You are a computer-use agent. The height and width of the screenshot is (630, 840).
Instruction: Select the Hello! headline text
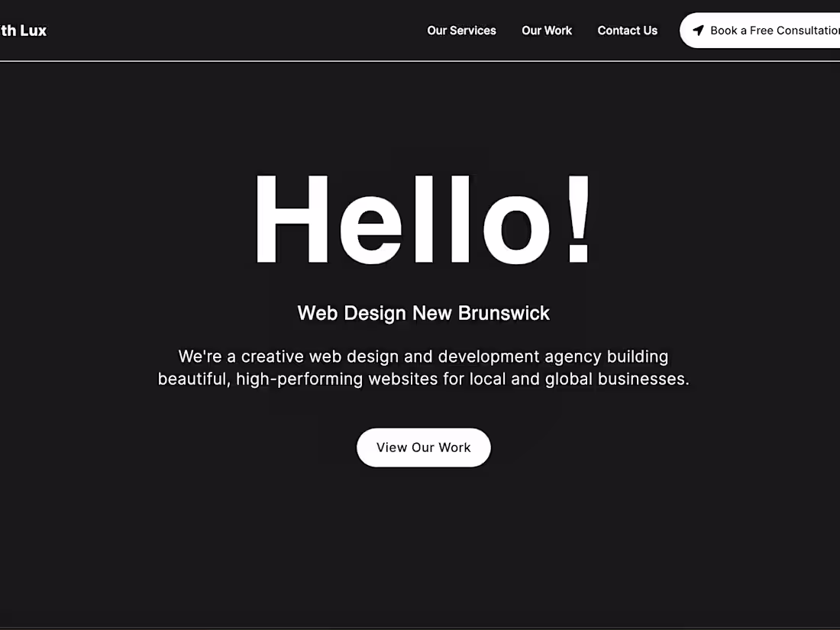point(423,219)
